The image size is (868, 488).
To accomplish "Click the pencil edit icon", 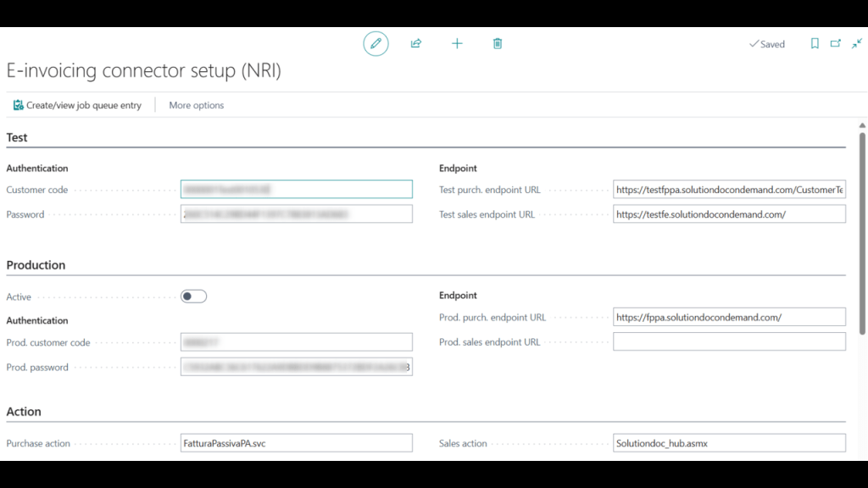I will click(x=376, y=43).
